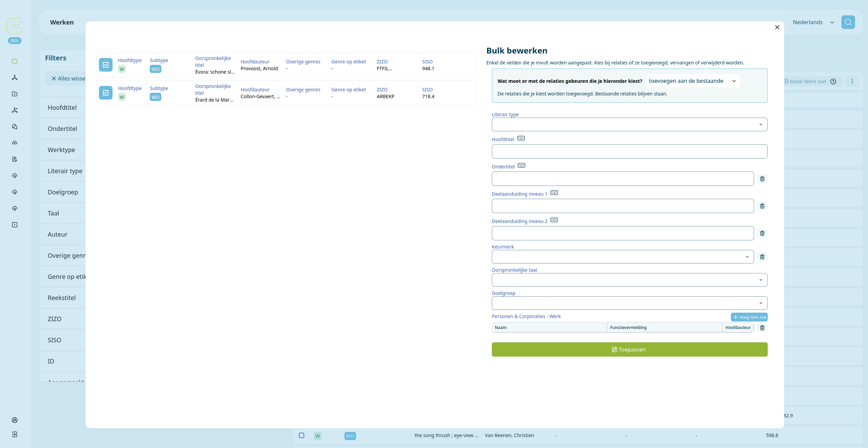This screenshot has width=868, height=448.
Task: Expand the SISO filter
Action: coord(63,340)
